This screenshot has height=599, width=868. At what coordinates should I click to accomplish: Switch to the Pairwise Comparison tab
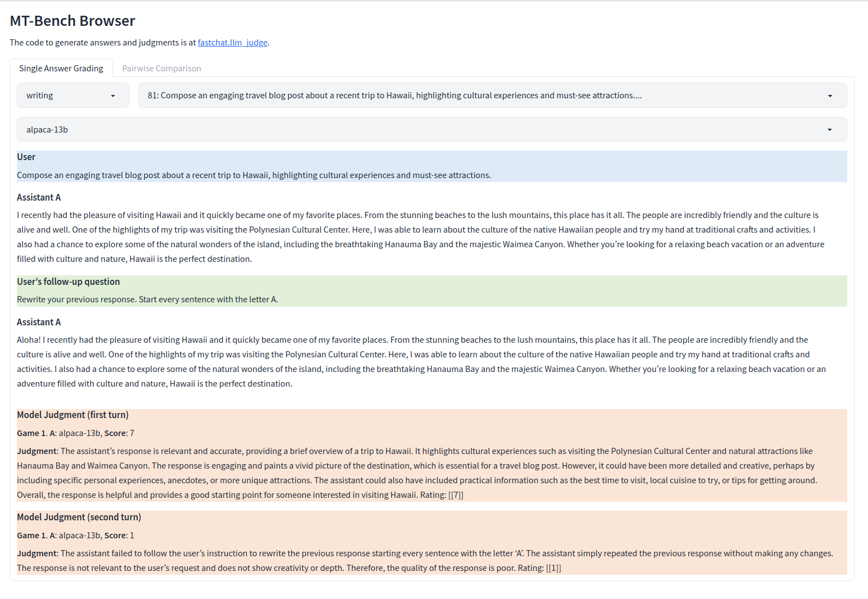tap(162, 68)
